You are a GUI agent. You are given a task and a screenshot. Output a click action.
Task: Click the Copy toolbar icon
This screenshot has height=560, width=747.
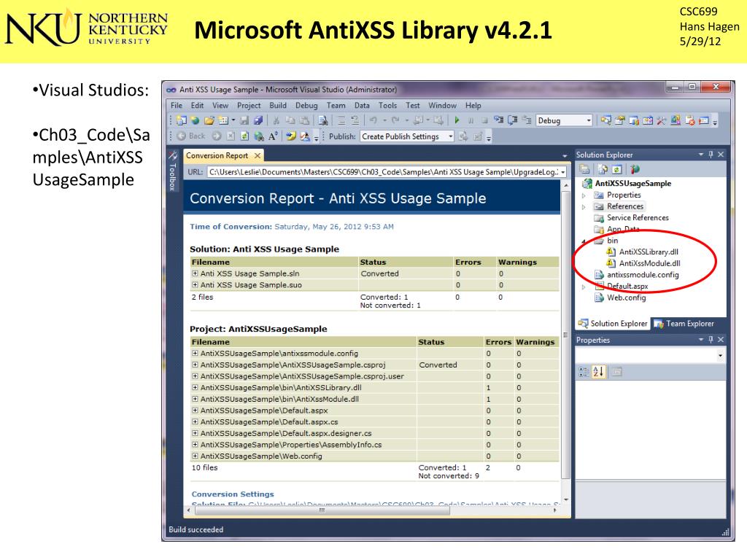290,120
